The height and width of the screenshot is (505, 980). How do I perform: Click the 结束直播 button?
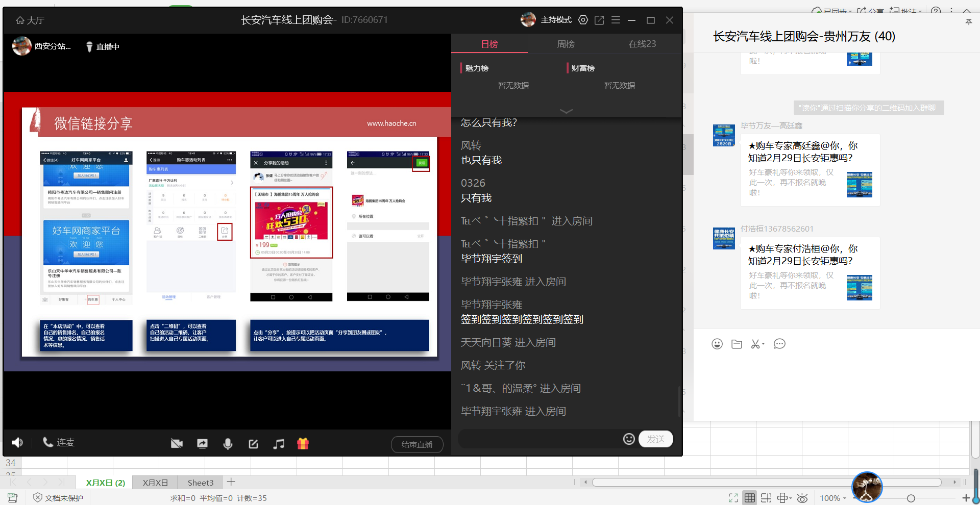(417, 444)
